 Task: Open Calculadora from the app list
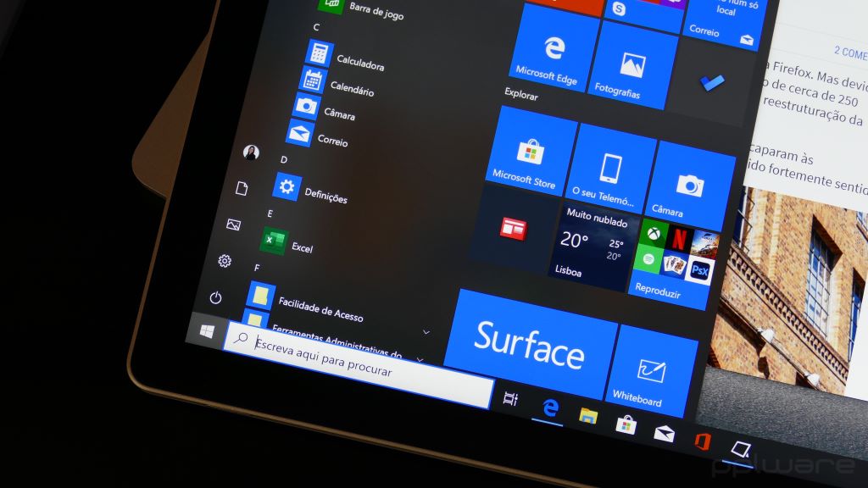[346, 58]
